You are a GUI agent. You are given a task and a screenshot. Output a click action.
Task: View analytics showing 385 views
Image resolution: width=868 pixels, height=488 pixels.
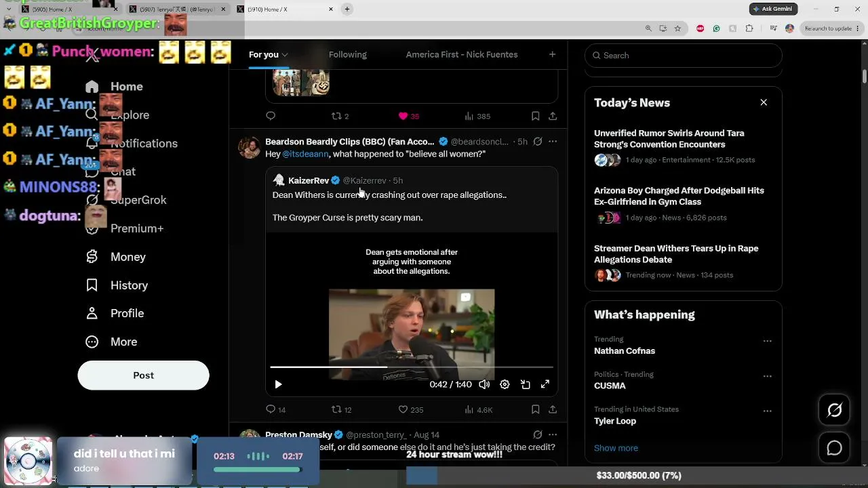pyautogui.click(x=477, y=116)
